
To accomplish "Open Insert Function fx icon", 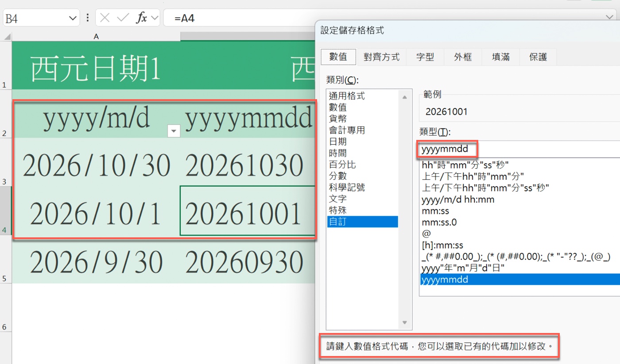I will pos(142,18).
